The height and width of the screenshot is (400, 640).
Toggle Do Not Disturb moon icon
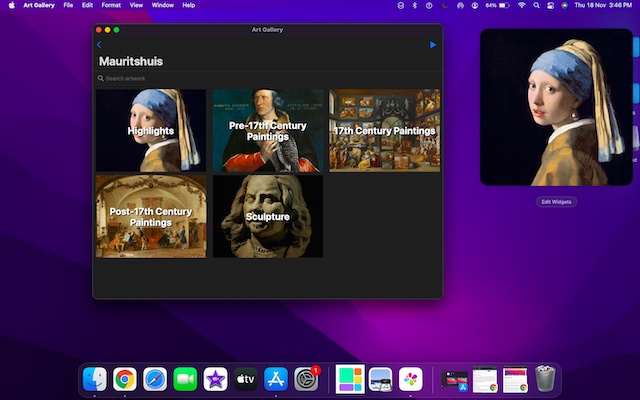click(444, 5)
